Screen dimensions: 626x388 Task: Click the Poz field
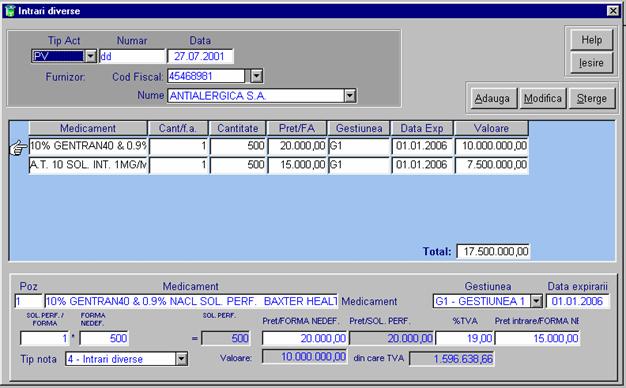click(x=28, y=301)
